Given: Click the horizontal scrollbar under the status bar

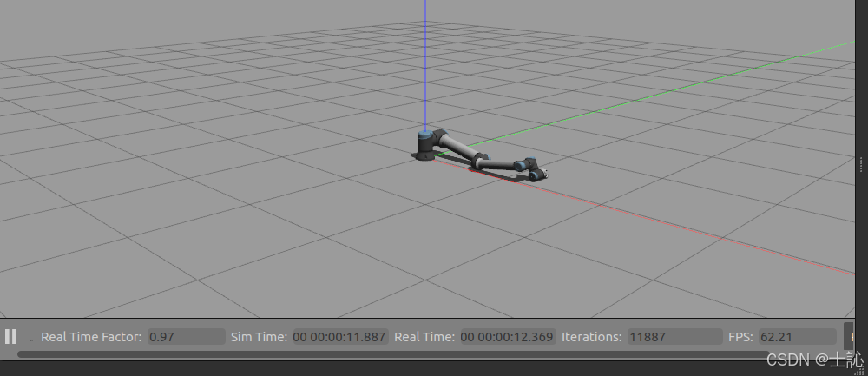Looking at the screenshot, I should pos(393,353).
